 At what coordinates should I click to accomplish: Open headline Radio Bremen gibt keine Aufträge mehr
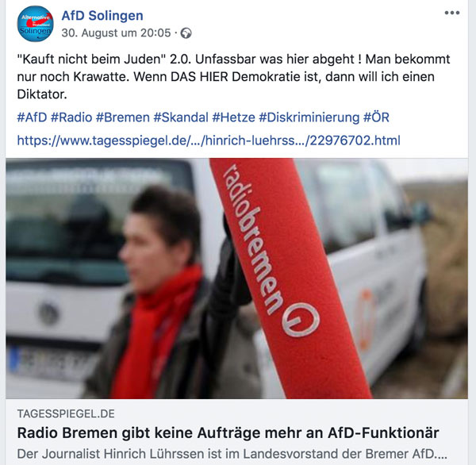coord(228,433)
